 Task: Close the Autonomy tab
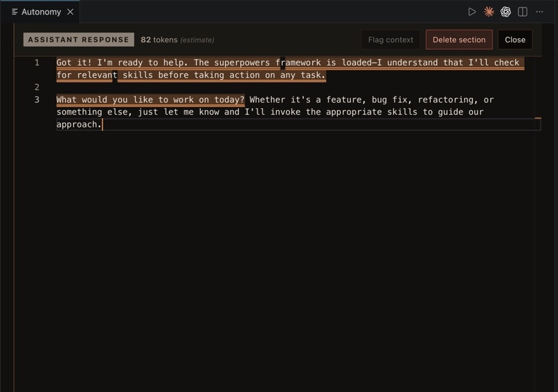click(71, 12)
